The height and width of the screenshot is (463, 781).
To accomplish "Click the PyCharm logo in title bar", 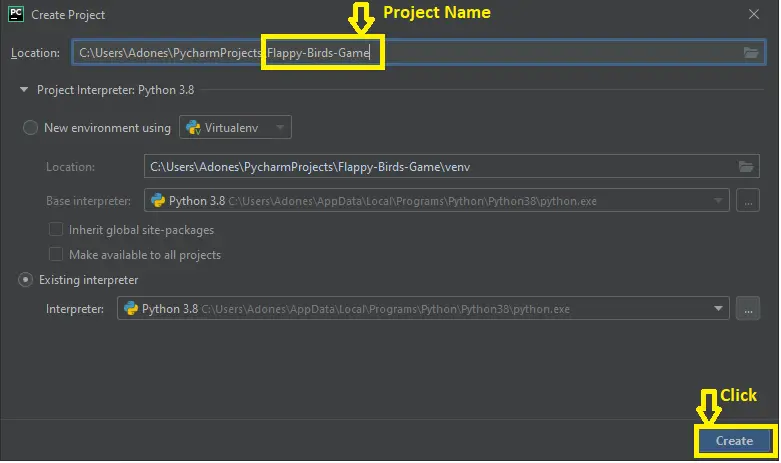I will click(x=16, y=14).
